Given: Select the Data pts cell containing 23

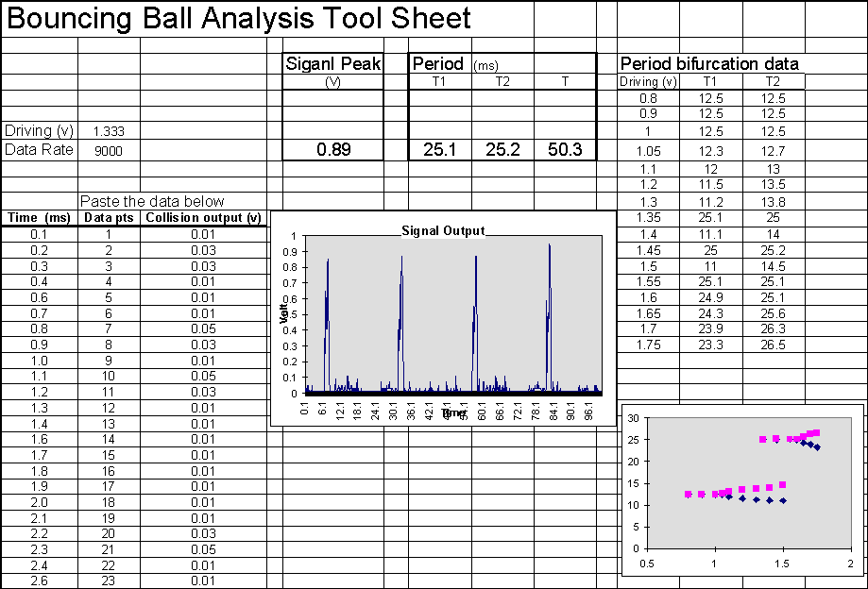Looking at the screenshot, I should pyautogui.click(x=110, y=581).
